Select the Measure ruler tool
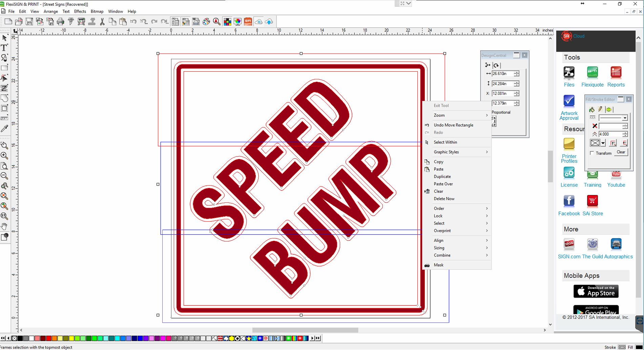The height and width of the screenshot is (350, 644). tap(4, 118)
